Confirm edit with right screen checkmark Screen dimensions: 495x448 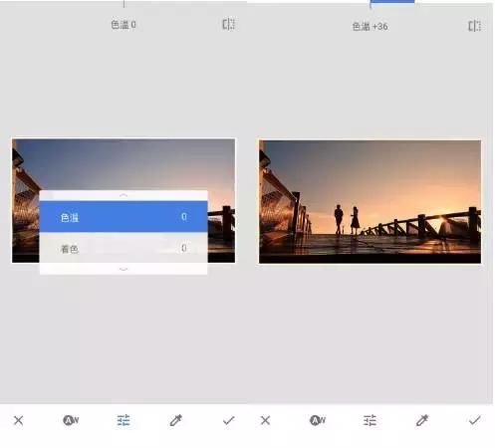475,420
